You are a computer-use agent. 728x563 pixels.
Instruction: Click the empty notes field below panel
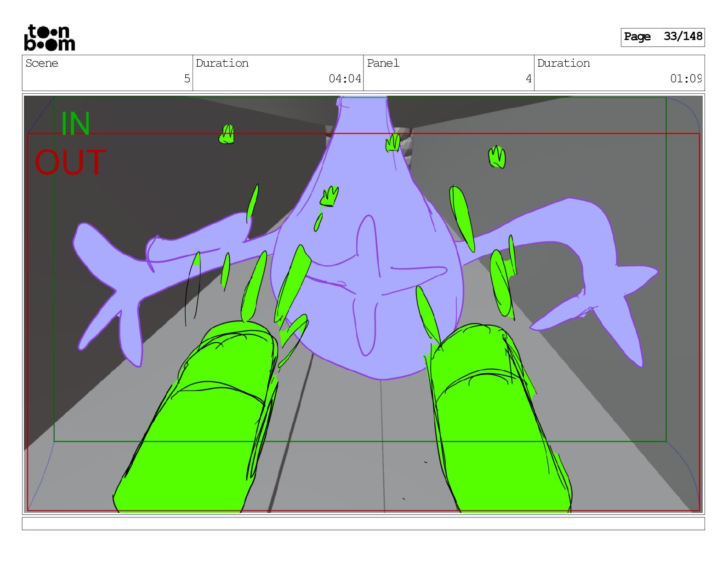tap(363, 523)
